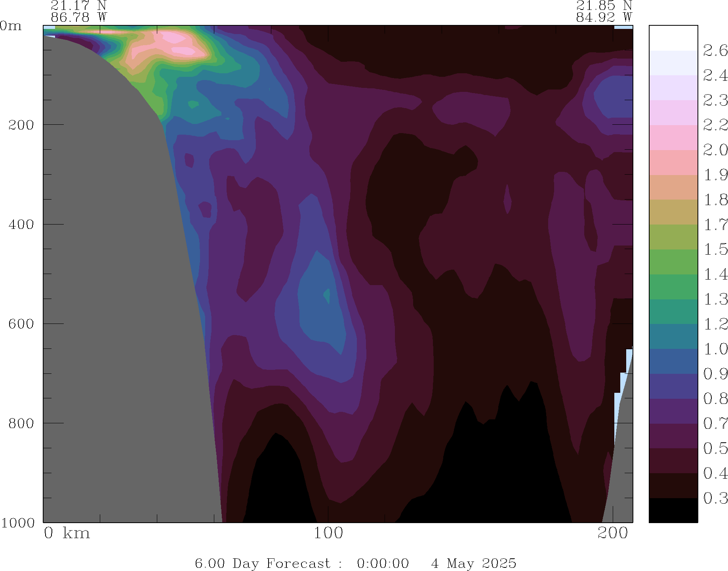Viewport: 728px width, 571px height.
Task: Select the 21.17 N latitude label
Action: click(78, 6)
